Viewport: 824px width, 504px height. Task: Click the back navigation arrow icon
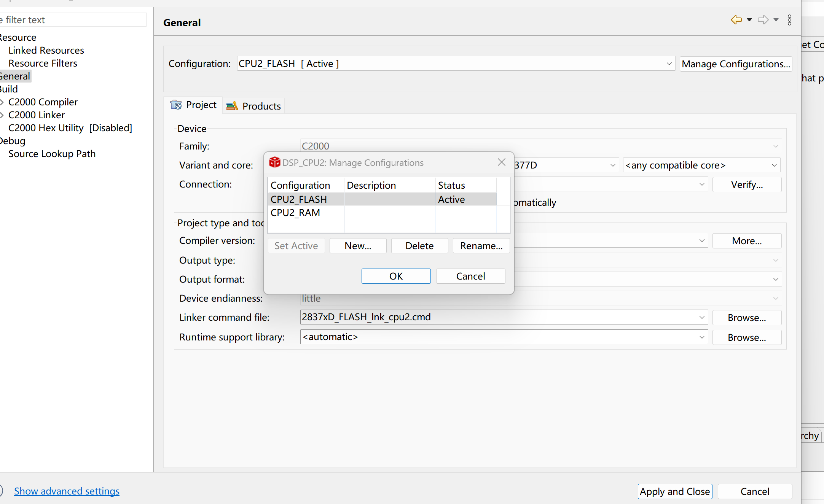736,20
